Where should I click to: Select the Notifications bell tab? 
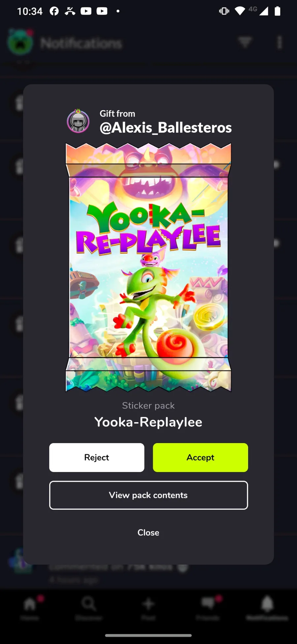coord(267,608)
